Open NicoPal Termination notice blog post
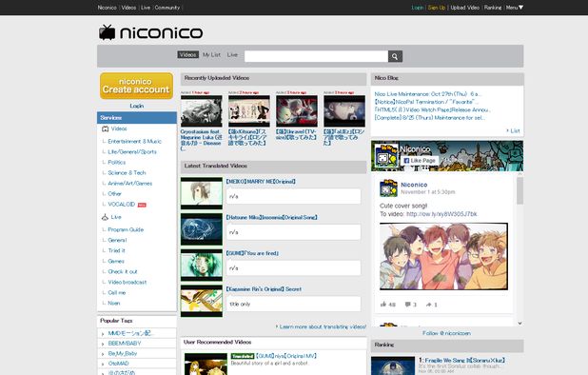 pyautogui.click(x=426, y=102)
